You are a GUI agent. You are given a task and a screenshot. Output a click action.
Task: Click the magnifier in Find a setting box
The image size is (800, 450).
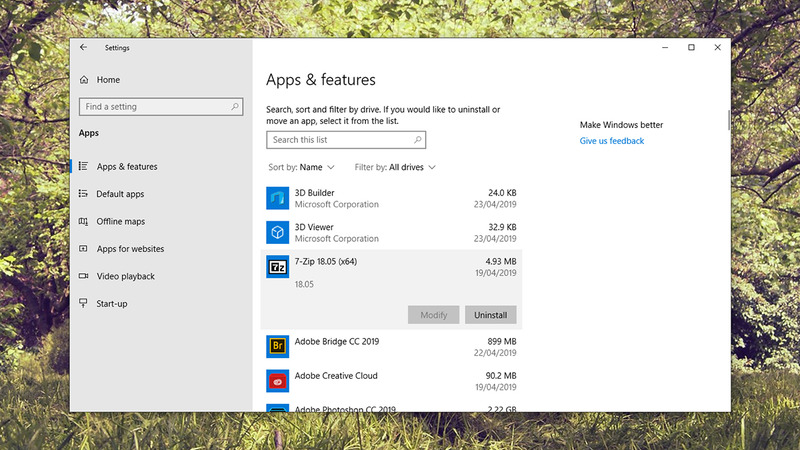click(235, 107)
